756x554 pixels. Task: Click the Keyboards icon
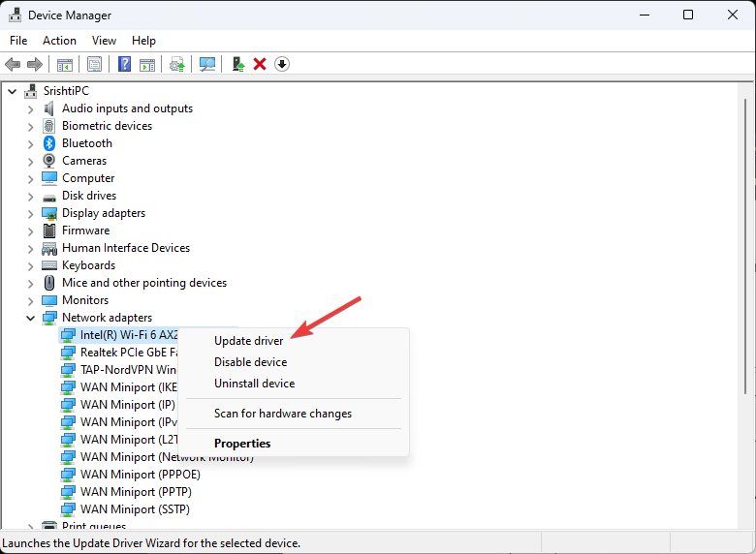click(x=49, y=265)
